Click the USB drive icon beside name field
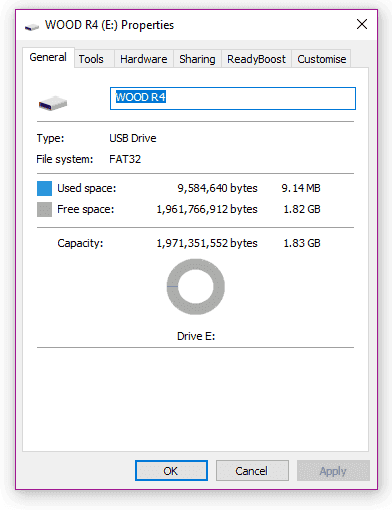Screen dimensions: 392x510 click(x=53, y=103)
